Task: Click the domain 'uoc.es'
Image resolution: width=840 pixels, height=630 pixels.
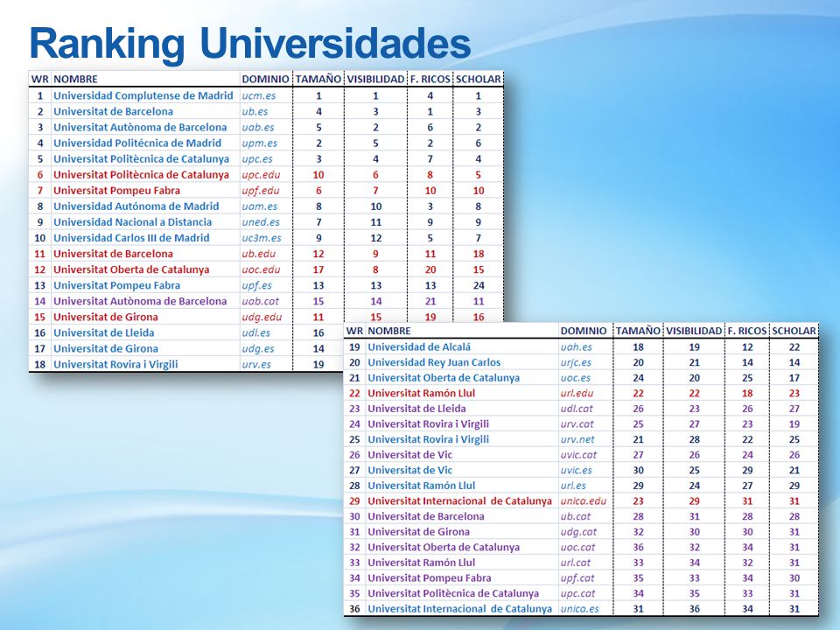Action: pyautogui.click(x=576, y=378)
